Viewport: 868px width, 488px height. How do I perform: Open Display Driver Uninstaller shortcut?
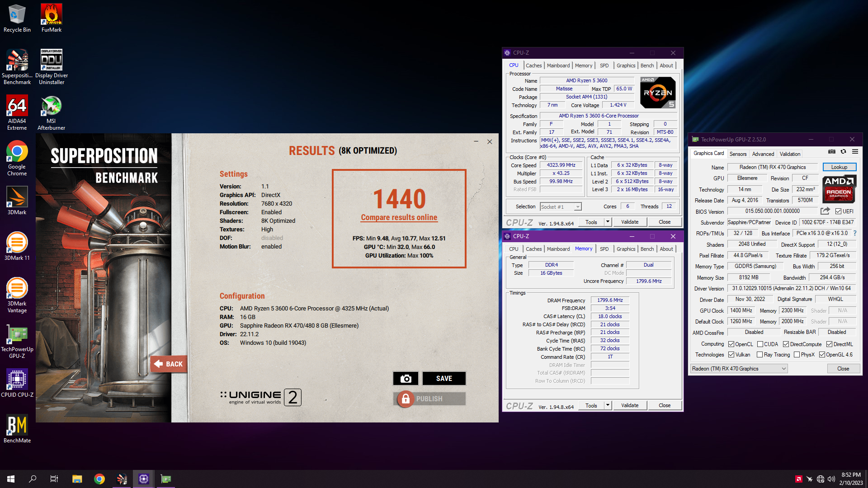tap(52, 67)
